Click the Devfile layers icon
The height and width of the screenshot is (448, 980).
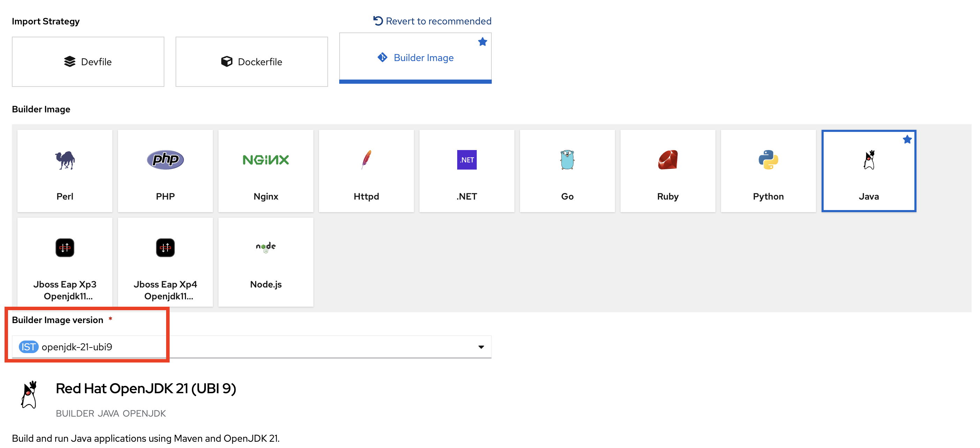tap(69, 62)
